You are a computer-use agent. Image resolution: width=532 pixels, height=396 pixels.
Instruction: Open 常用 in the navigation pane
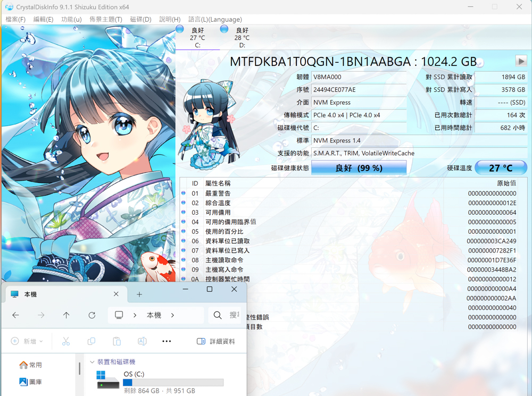point(30,365)
